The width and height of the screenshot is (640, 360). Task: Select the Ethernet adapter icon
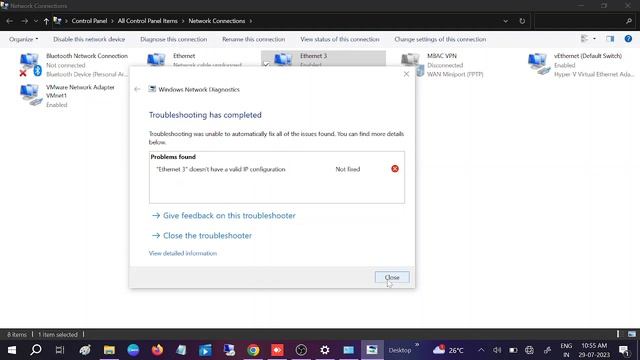[x=156, y=60]
